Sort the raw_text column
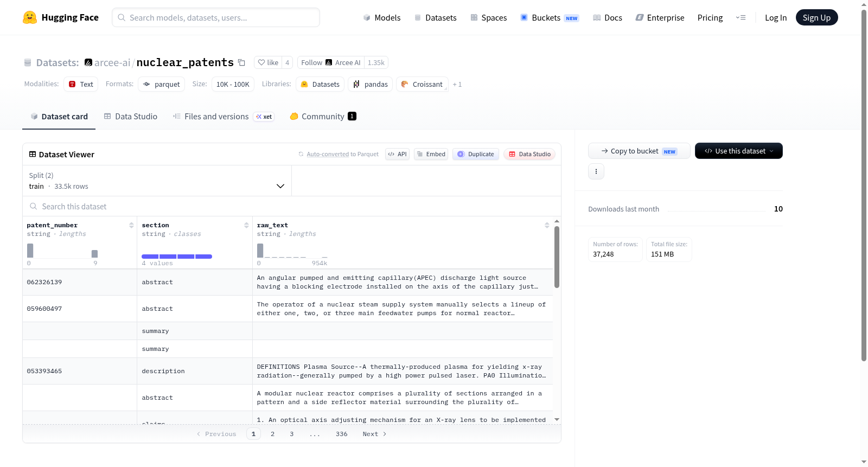Screen dimensions: 868x467 click(547, 225)
